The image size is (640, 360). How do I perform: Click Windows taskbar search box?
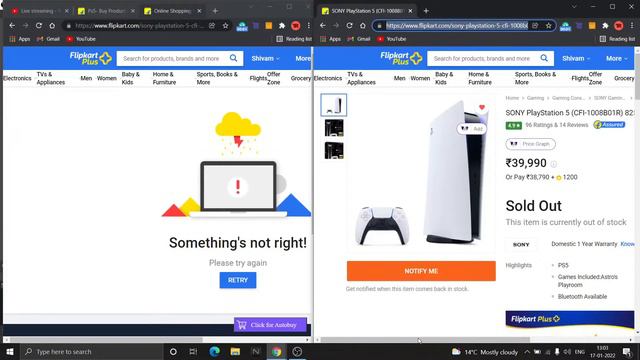click(92, 351)
